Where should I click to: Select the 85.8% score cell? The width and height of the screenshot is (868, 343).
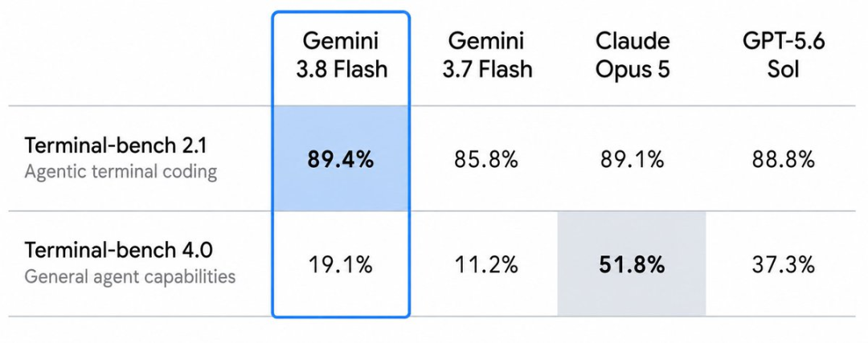point(486,161)
